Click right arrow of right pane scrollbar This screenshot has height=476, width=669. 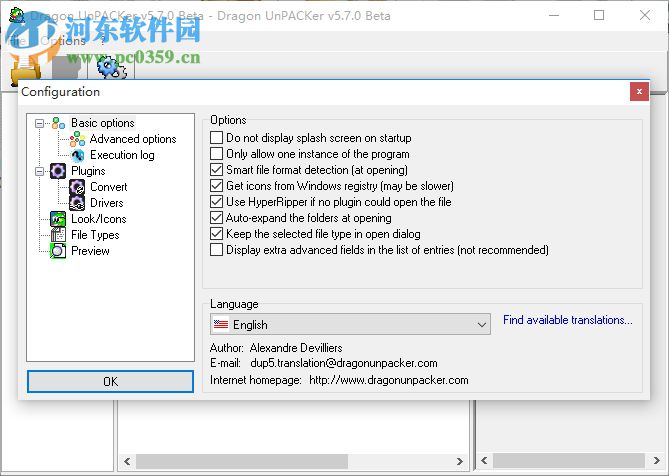point(657,460)
